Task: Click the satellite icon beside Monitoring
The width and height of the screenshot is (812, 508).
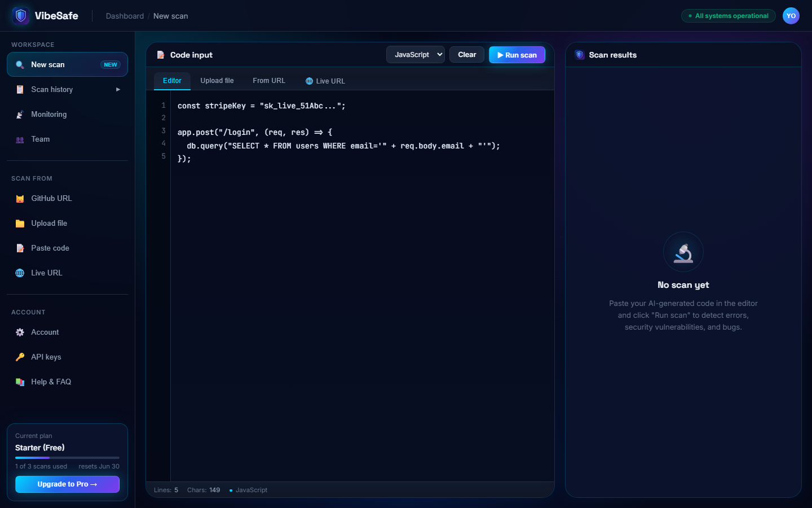Action: pyautogui.click(x=20, y=115)
